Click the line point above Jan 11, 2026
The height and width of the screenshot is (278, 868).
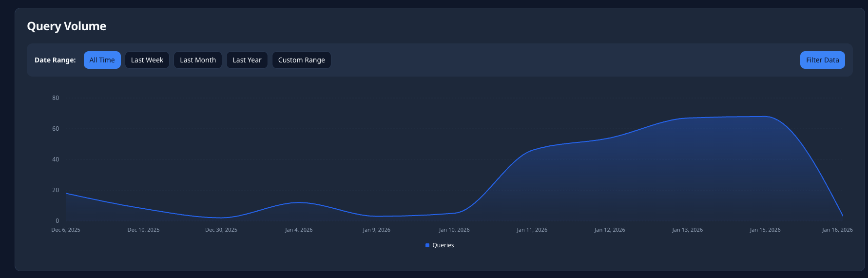532,150
